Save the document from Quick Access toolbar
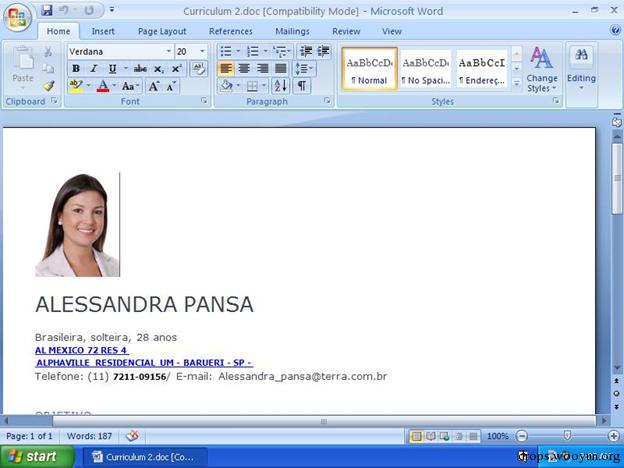This screenshot has width=624, height=468. pyautogui.click(x=47, y=10)
